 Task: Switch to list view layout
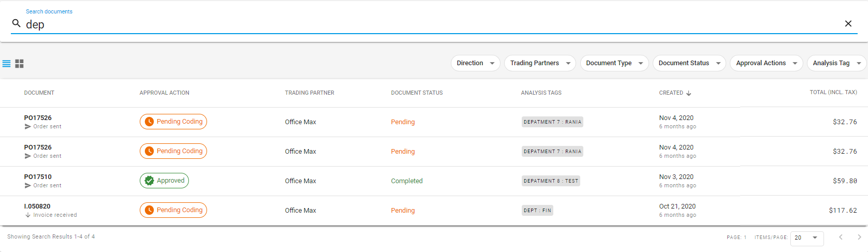tap(7, 64)
